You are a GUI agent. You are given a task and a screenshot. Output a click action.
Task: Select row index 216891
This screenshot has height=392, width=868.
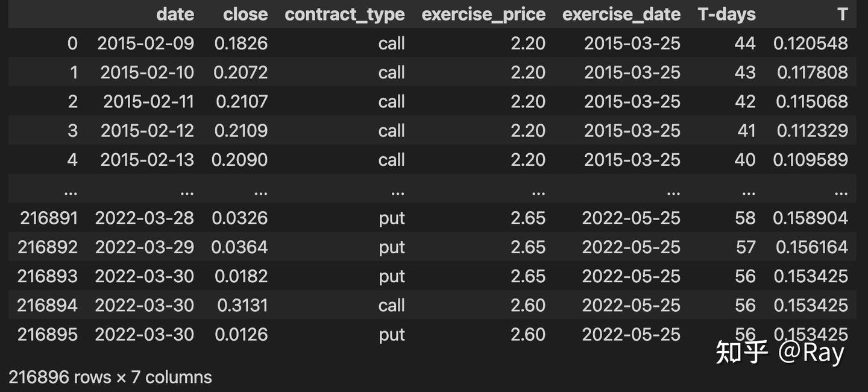coord(49,218)
